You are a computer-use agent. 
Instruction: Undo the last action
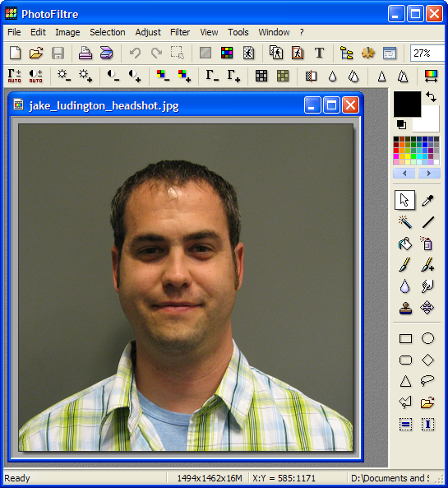[136, 53]
